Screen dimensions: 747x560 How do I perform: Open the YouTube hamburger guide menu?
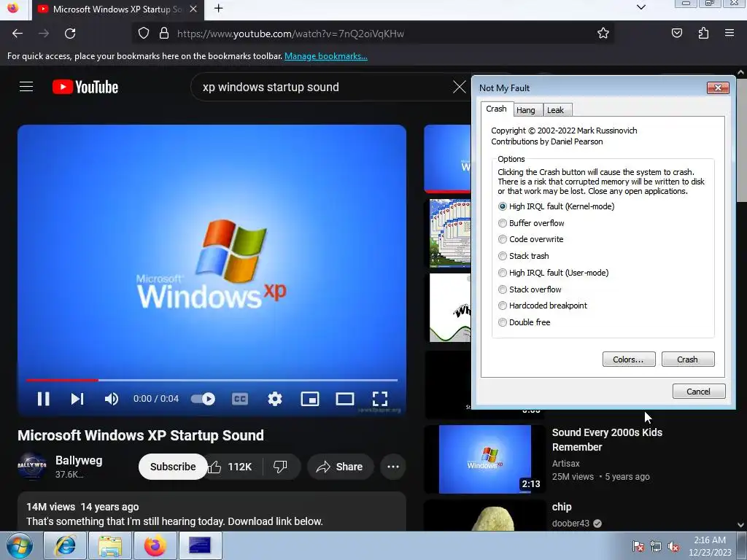(26, 87)
